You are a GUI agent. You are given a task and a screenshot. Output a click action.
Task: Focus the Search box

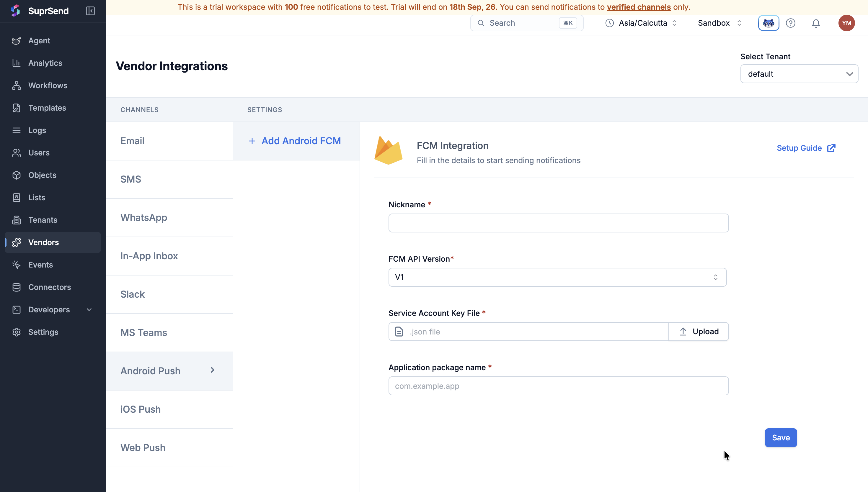coord(527,23)
